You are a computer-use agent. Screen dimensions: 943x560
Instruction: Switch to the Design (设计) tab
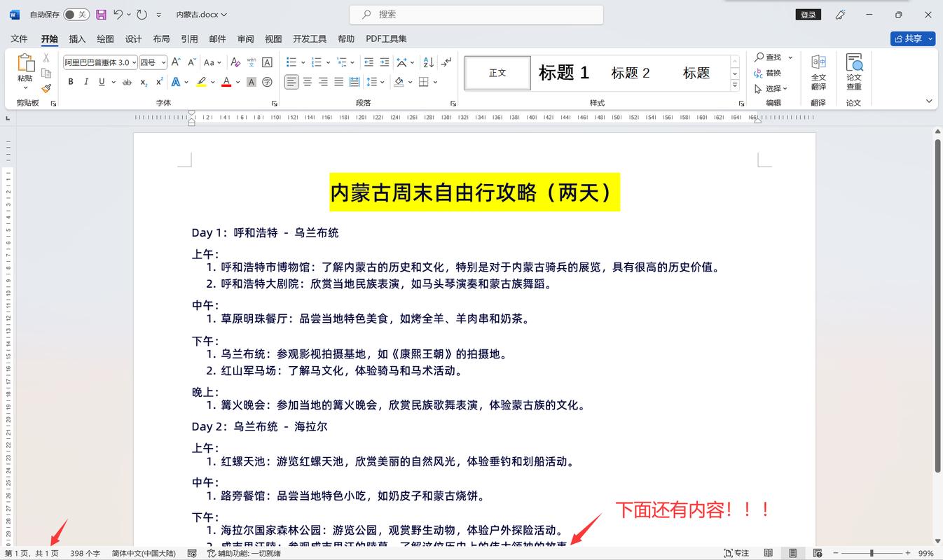[133, 38]
